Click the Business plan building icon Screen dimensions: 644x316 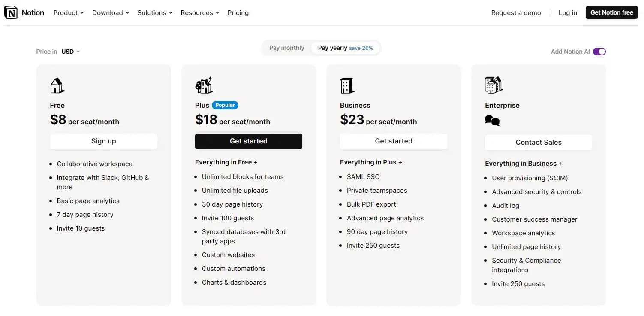[x=347, y=85]
